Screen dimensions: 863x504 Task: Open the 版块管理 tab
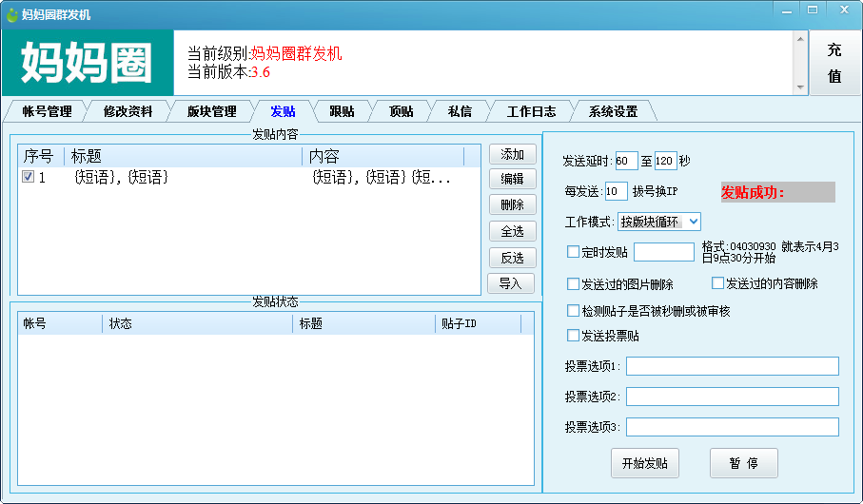coord(211,111)
